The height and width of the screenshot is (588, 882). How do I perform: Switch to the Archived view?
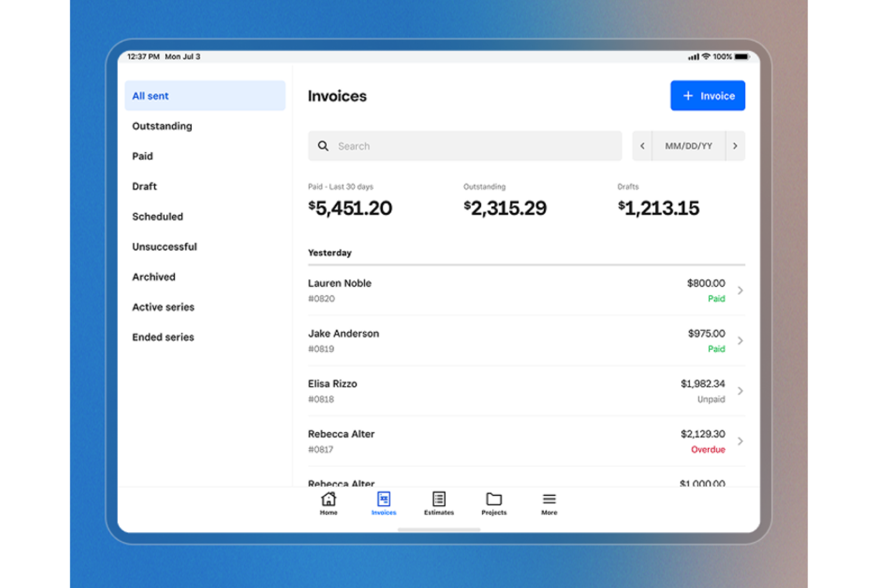click(154, 276)
